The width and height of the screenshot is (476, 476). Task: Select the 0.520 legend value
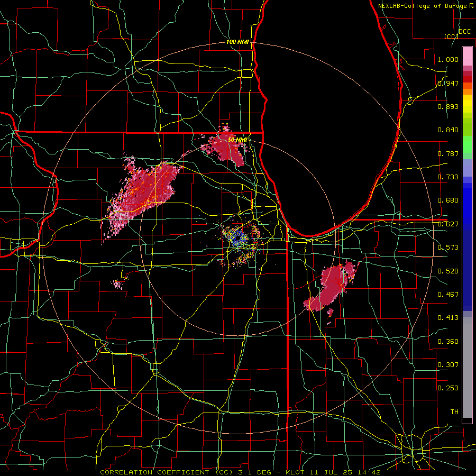click(448, 271)
